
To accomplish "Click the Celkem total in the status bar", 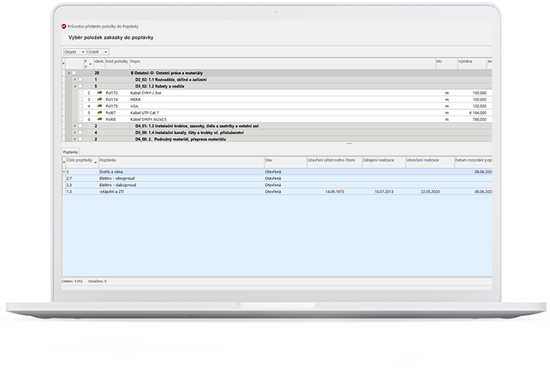I will point(72,281).
